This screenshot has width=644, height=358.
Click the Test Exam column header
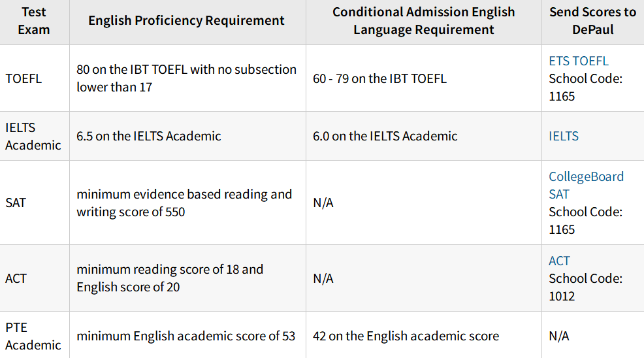point(34,21)
